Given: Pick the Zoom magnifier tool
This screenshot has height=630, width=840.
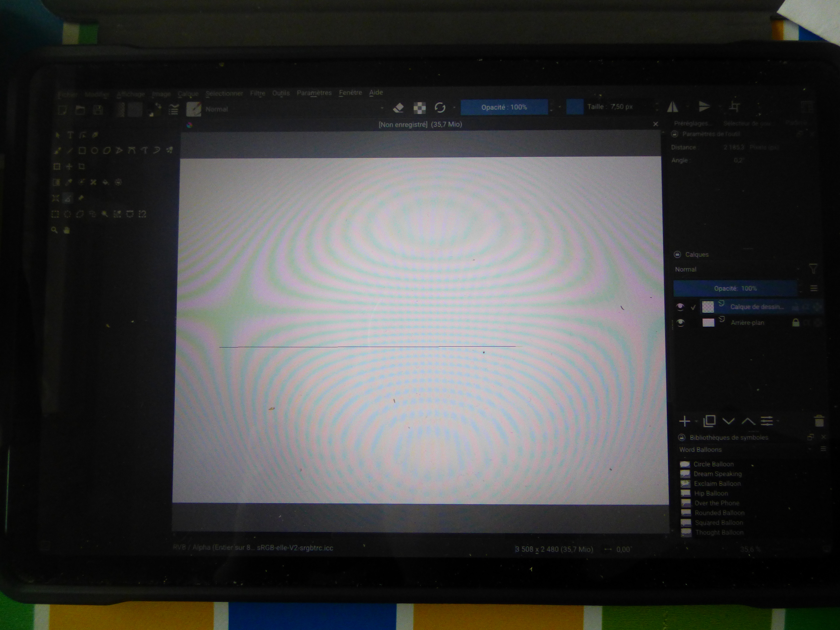Looking at the screenshot, I should [54, 230].
